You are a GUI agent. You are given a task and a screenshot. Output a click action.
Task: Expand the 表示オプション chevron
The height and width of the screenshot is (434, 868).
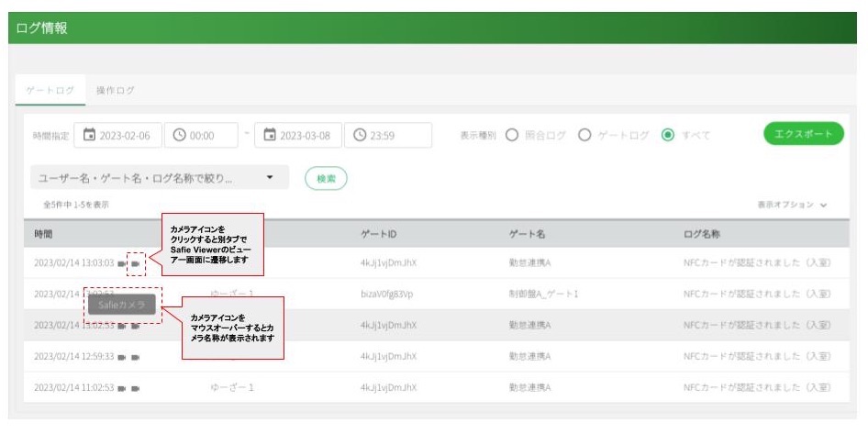point(824,206)
